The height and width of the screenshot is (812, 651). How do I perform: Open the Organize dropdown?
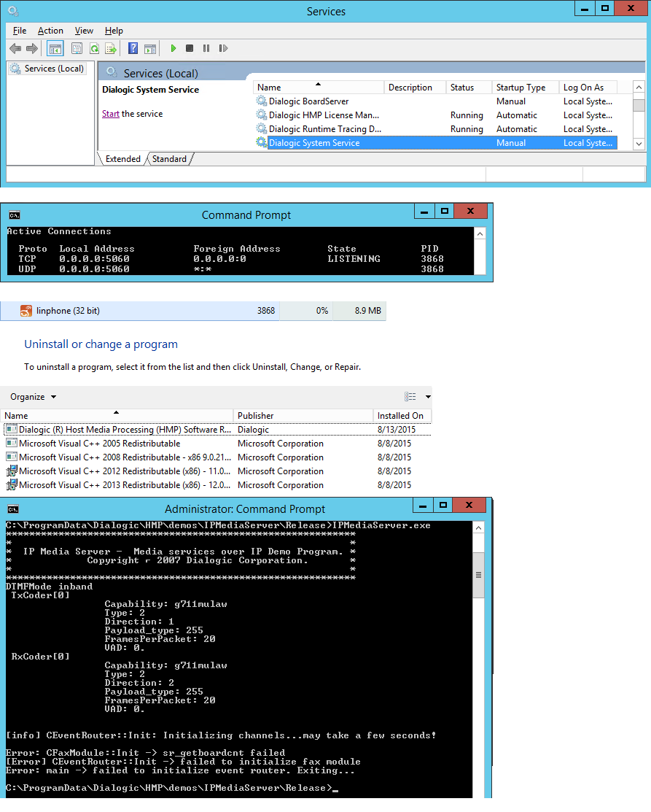pyautogui.click(x=33, y=397)
